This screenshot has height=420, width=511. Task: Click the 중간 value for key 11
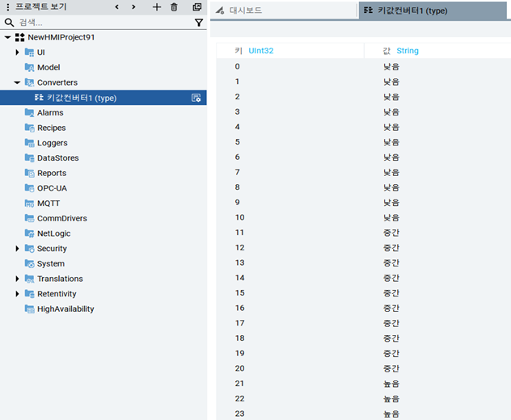(x=391, y=233)
